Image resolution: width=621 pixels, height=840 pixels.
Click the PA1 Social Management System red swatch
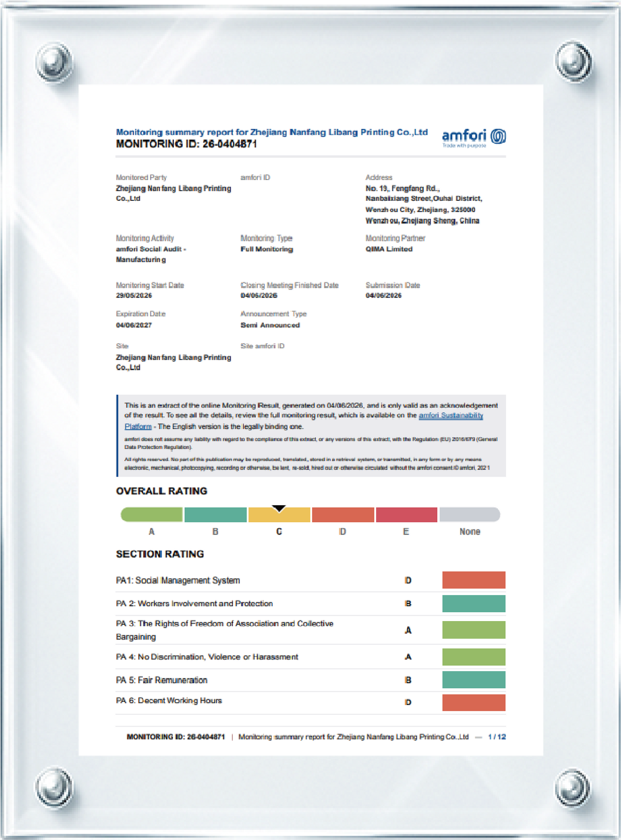(x=474, y=580)
